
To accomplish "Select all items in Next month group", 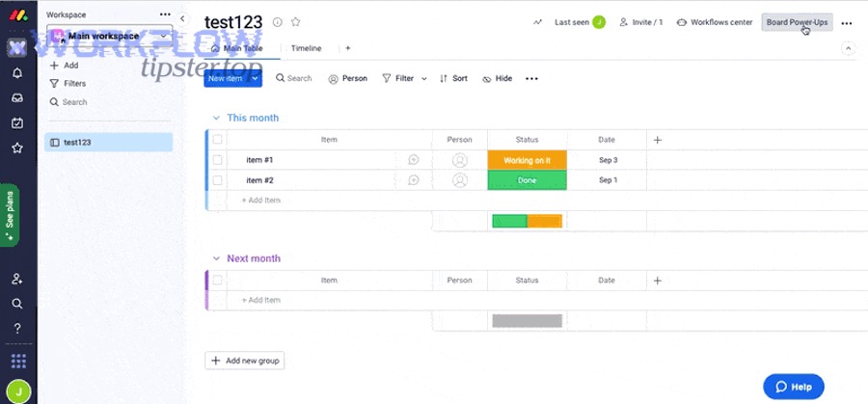I will click(218, 280).
